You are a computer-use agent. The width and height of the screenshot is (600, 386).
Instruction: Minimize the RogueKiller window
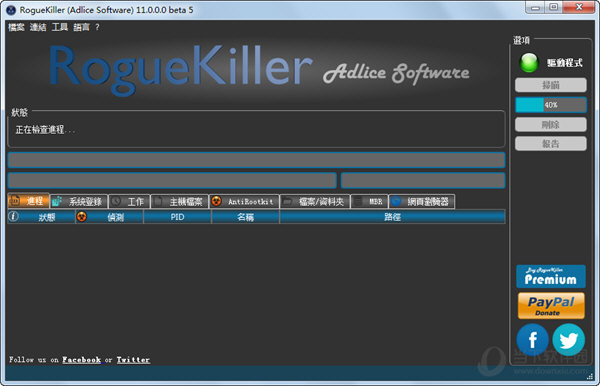click(x=536, y=8)
